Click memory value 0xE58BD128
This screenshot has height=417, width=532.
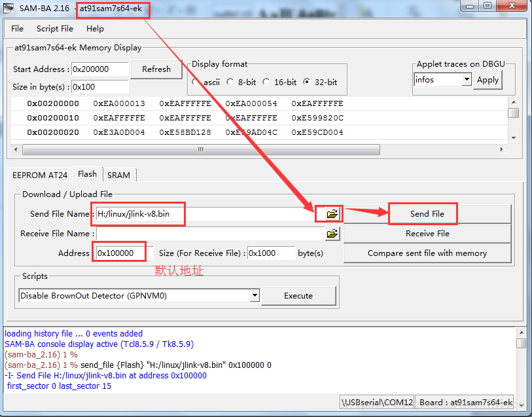pyautogui.click(x=185, y=132)
